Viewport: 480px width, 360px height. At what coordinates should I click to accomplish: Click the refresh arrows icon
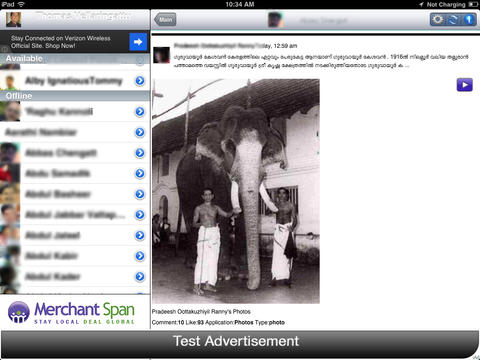(453, 20)
